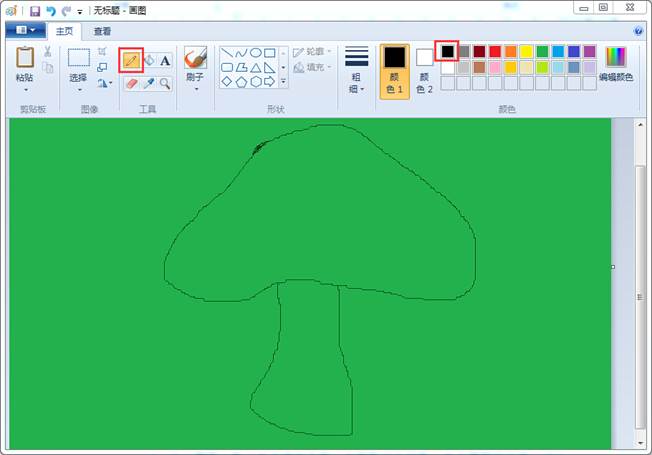The width and height of the screenshot is (652, 455).
Task: Pick the red color swatch
Action: (495, 51)
